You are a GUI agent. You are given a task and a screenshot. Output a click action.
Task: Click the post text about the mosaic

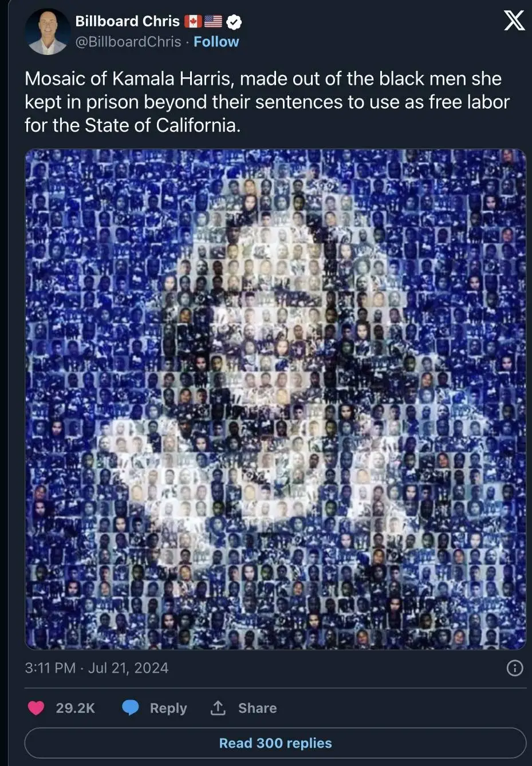[x=267, y=102]
